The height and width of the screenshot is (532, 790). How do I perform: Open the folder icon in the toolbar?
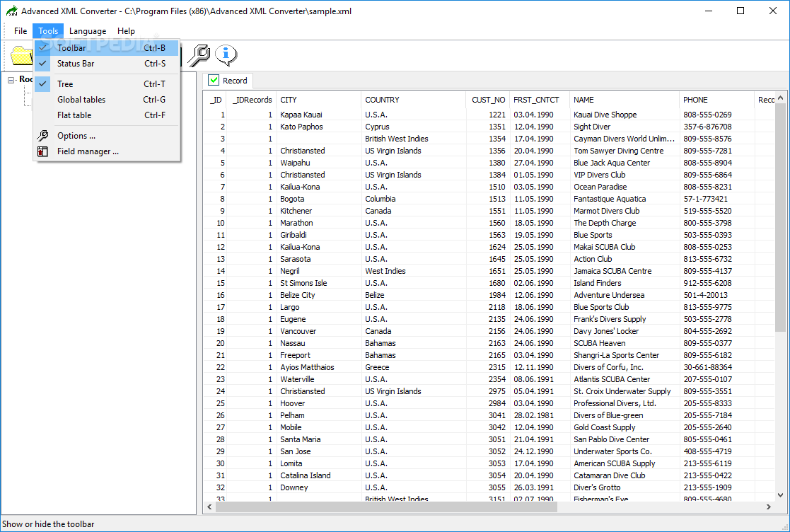(x=22, y=55)
